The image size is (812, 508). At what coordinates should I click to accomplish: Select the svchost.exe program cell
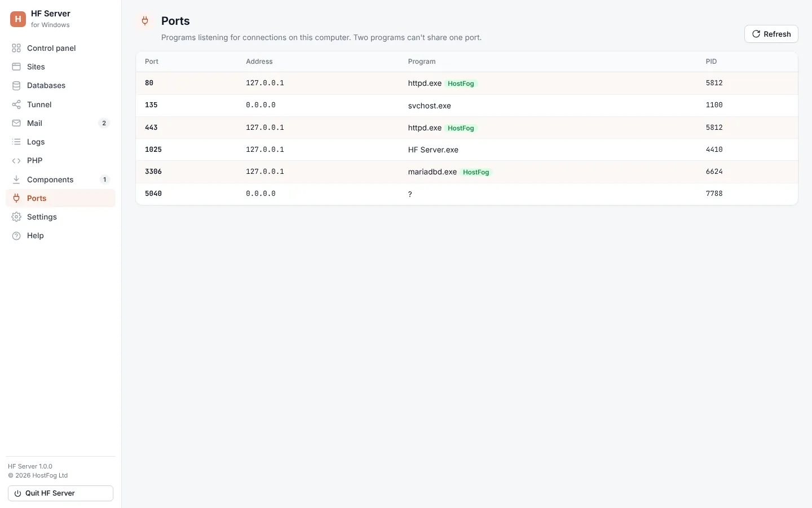(x=430, y=106)
